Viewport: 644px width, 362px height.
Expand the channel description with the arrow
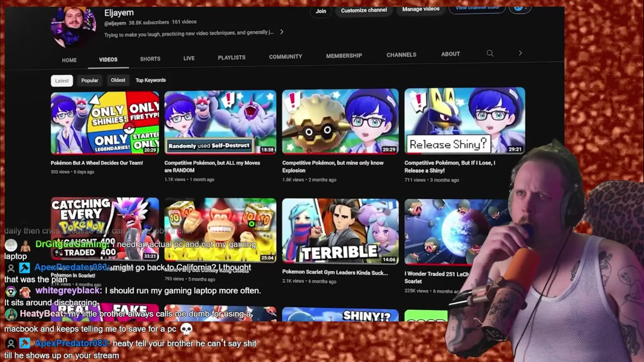281,32
